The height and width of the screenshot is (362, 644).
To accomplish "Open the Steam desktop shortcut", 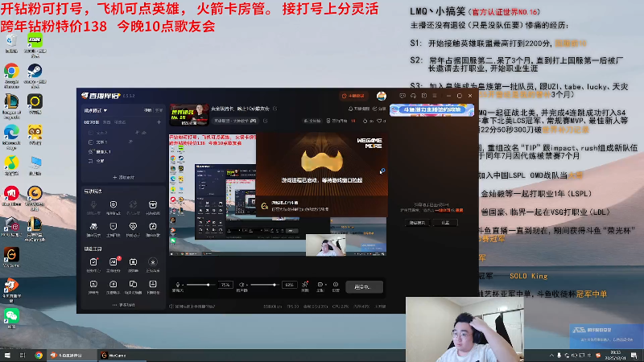I will (35, 76).
